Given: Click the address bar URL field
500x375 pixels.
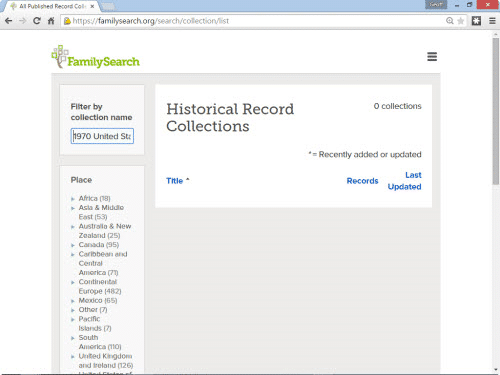Looking at the screenshot, I should [x=253, y=21].
